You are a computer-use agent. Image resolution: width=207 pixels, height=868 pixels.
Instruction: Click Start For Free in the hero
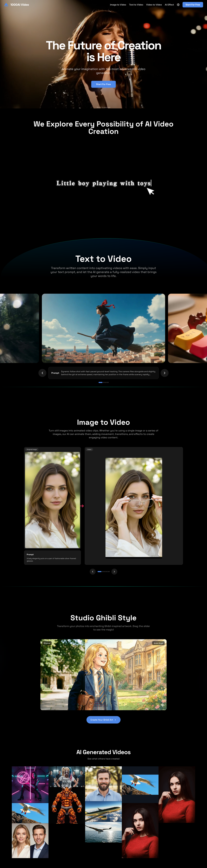pos(103,84)
